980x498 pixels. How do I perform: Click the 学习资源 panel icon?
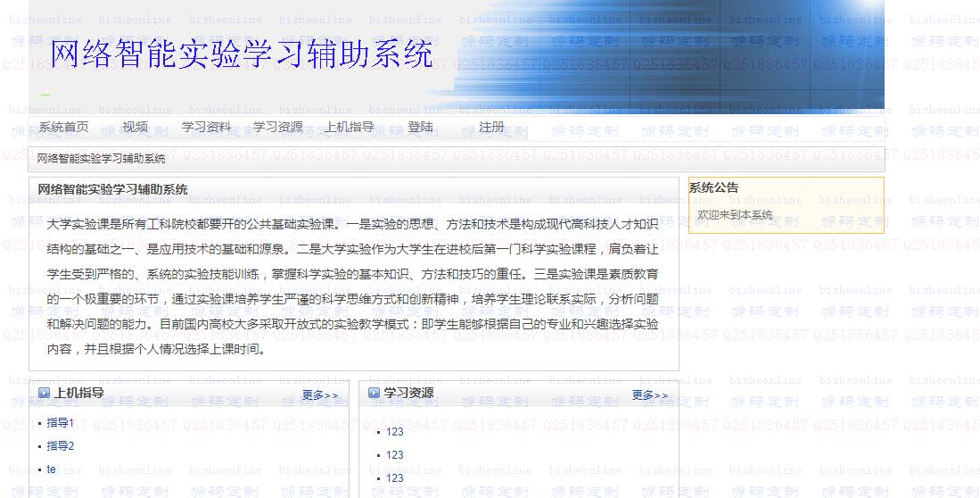pyautogui.click(x=374, y=393)
